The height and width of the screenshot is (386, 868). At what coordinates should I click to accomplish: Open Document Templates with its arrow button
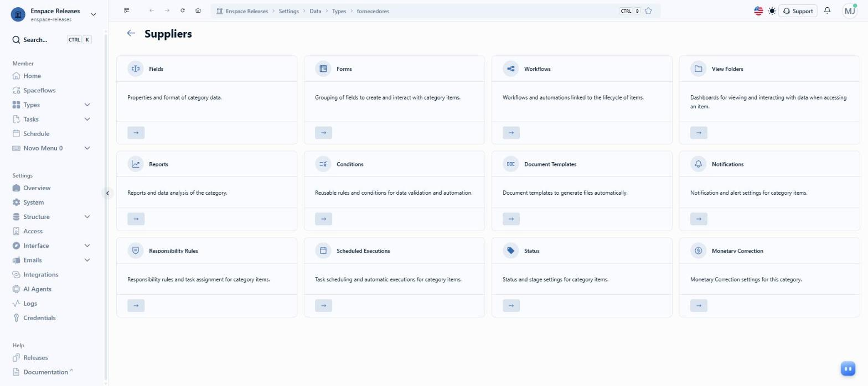(x=511, y=218)
